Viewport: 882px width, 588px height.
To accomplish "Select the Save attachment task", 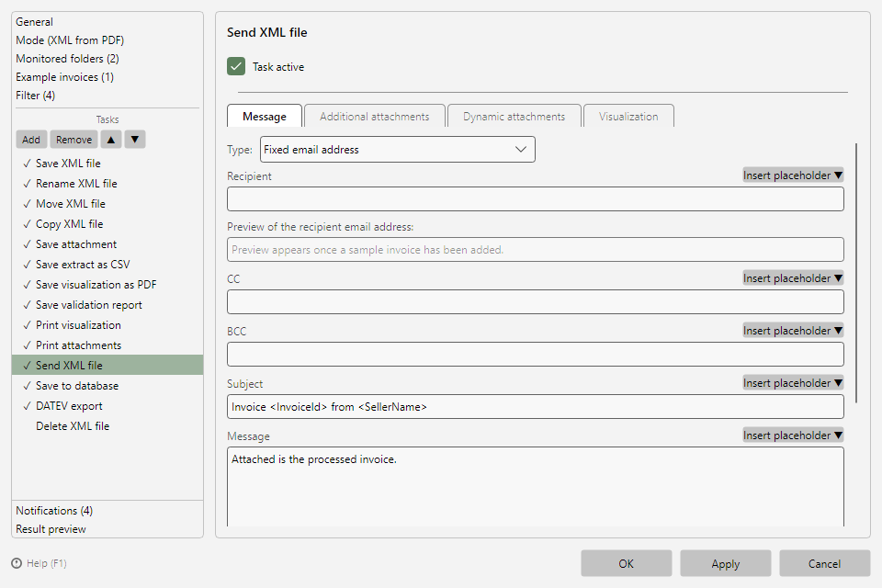I will (107, 244).
